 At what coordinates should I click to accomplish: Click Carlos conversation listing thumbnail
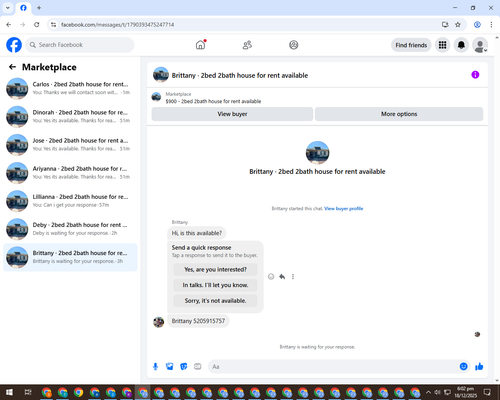[x=17, y=88]
